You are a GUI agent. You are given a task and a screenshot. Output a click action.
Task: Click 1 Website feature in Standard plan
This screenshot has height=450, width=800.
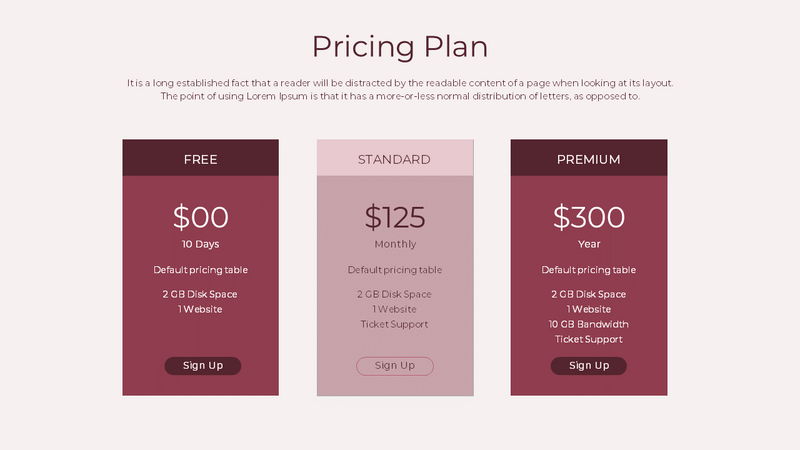coord(394,309)
